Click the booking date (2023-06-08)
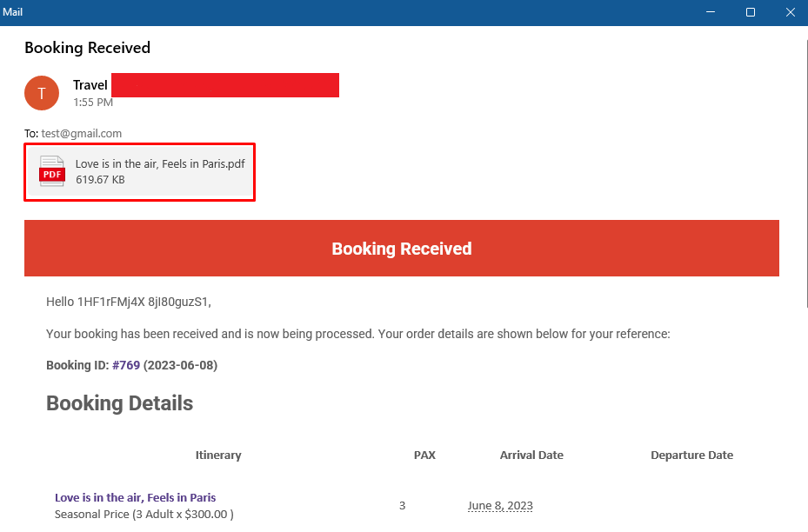808x532 pixels. point(180,365)
